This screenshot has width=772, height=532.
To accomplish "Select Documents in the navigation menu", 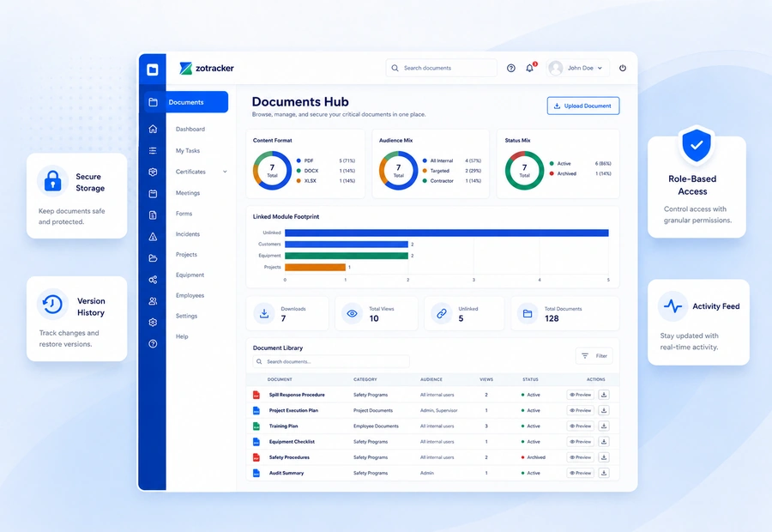I will (x=187, y=102).
